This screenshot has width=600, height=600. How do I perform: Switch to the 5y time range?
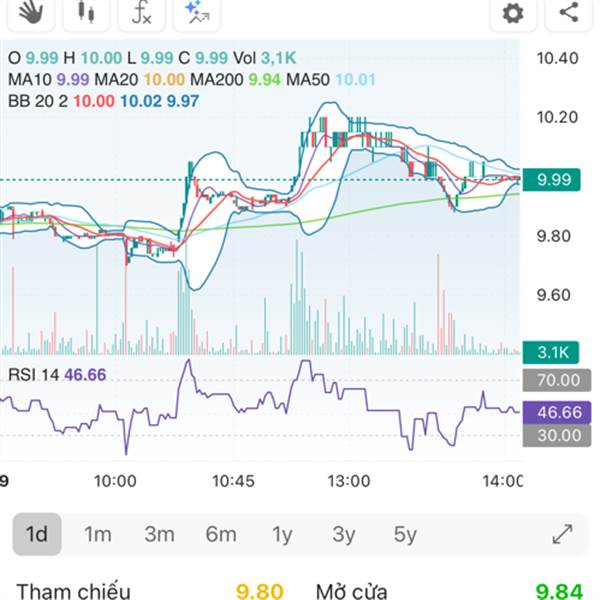pyautogui.click(x=405, y=534)
